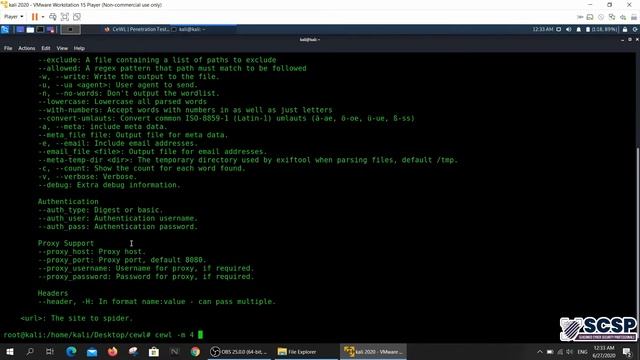The image size is (640, 360).
Task: Open Kali notifications bell icon
Action: (578, 29)
